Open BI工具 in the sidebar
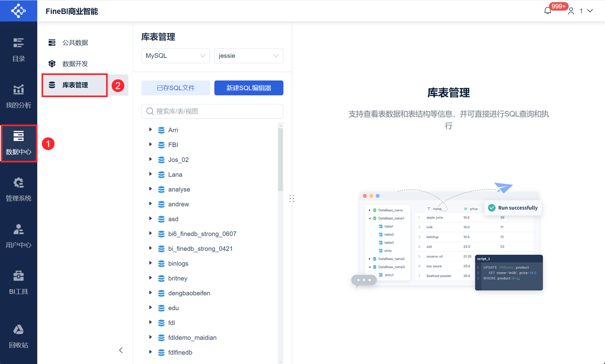Image resolution: width=605 pixels, height=364 pixels. [19, 283]
